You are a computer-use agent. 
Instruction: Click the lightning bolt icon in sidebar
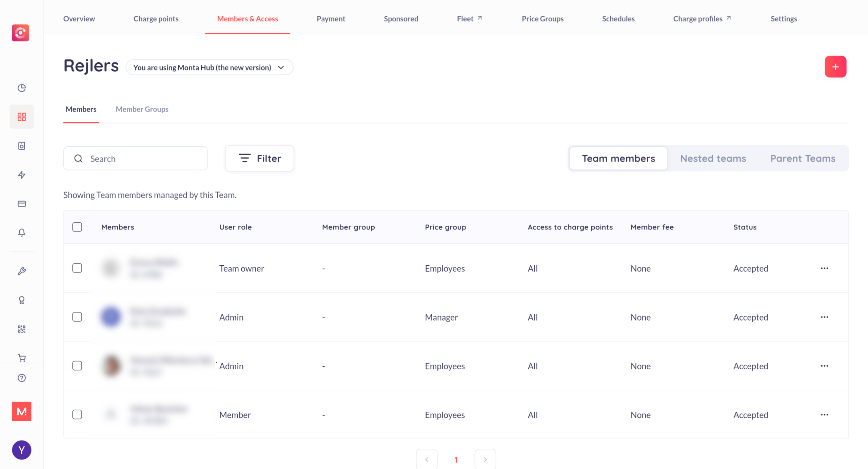pos(22,175)
